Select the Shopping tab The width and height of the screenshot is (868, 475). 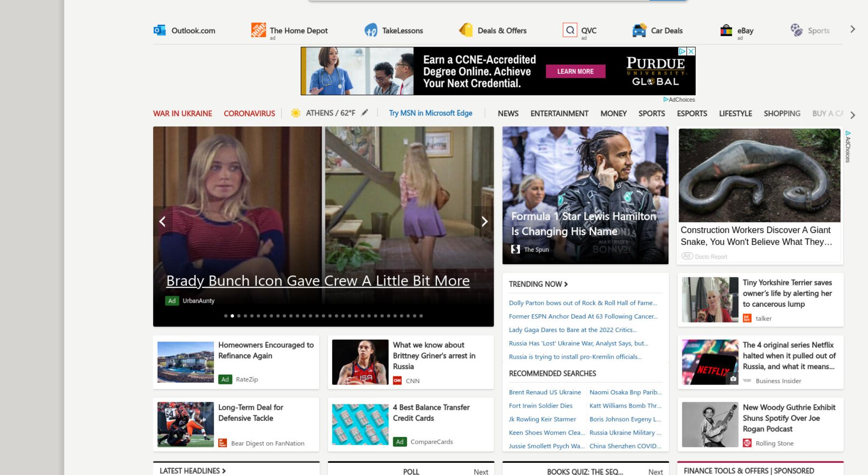click(x=782, y=114)
